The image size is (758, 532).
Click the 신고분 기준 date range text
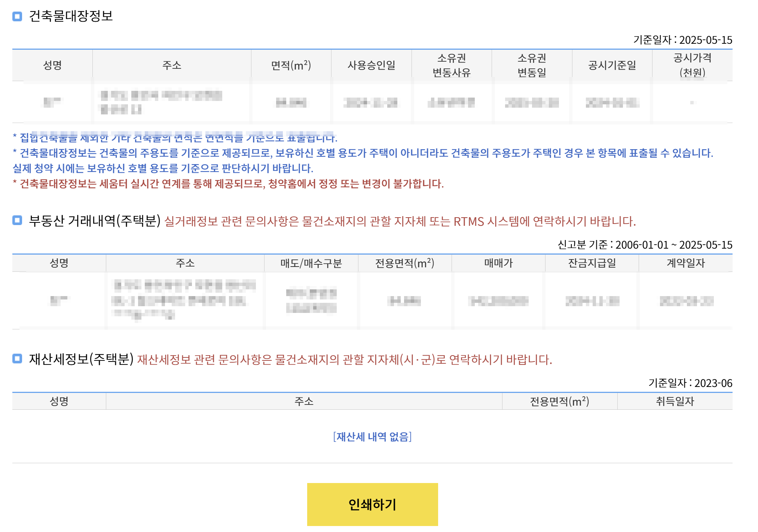pyautogui.click(x=645, y=245)
